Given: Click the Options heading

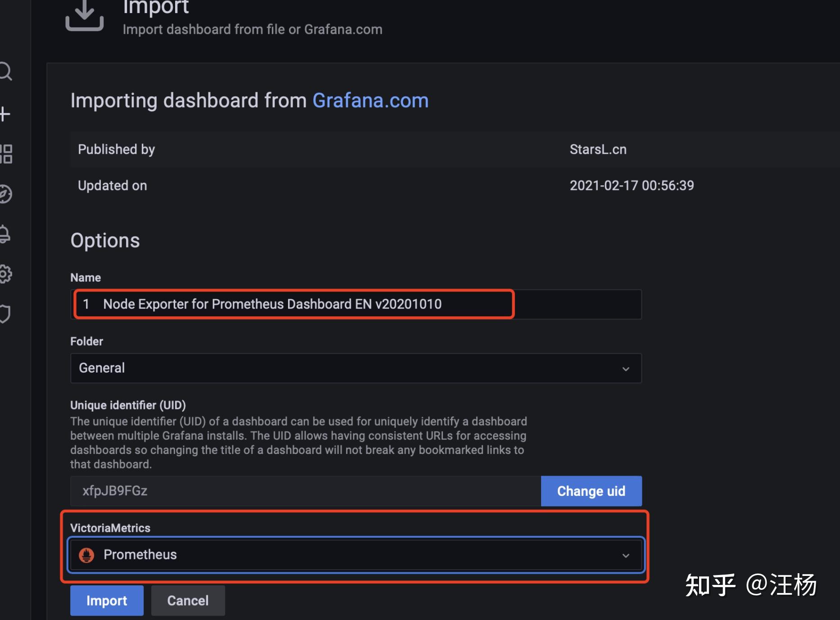Looking at the screenshot, I should point(105,241).
